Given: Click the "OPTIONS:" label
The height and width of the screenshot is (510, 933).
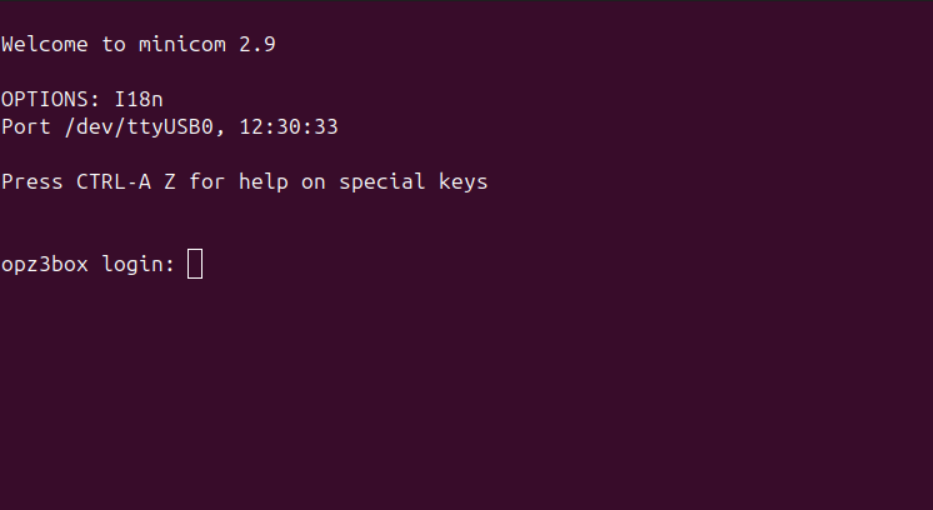Looking at the screenshot, I should [51, 99].
